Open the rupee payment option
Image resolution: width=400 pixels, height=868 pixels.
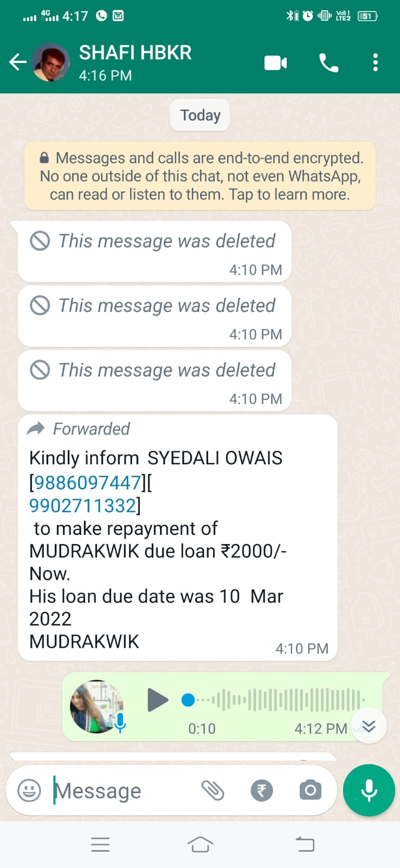tap(262, 790)
